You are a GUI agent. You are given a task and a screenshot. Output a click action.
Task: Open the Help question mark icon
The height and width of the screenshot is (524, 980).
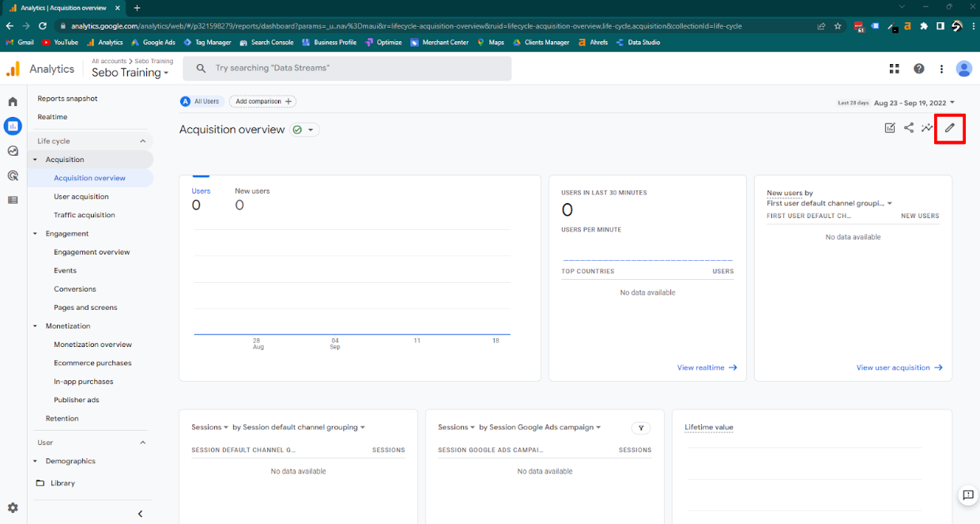pos(919,69)
